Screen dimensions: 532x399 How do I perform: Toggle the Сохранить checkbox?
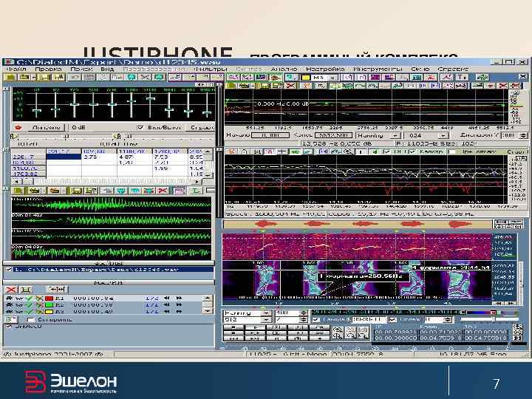click(x=31, y=320)
